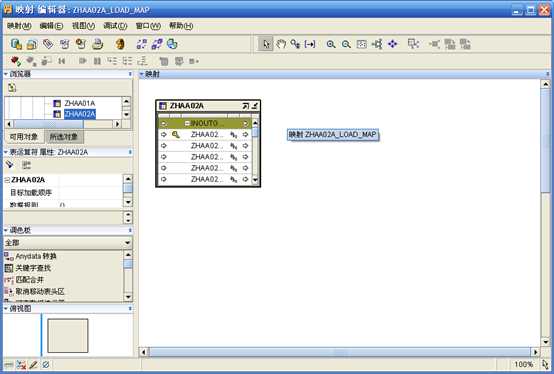Viewport: 554px width, 374px height.
Task: Click the canvas horizontal scrollbar
Action: (339, 352)
